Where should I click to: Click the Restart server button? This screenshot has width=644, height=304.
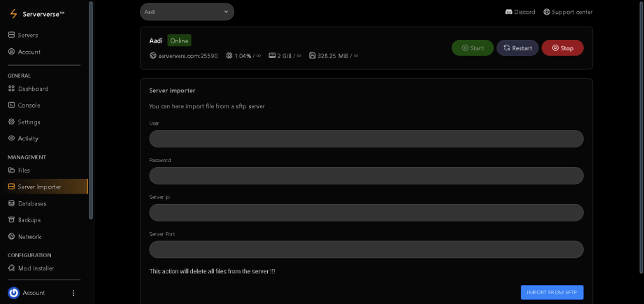[x=517, y=48]
